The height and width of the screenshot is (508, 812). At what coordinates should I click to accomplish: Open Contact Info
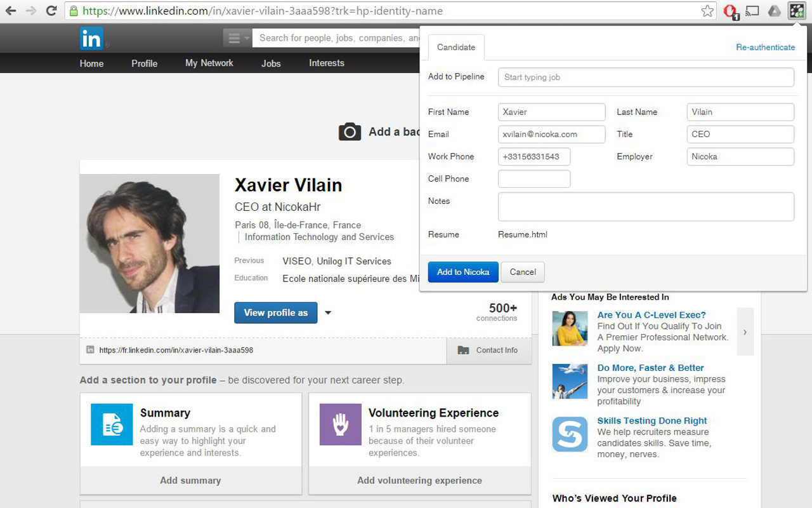pos(489,350)
